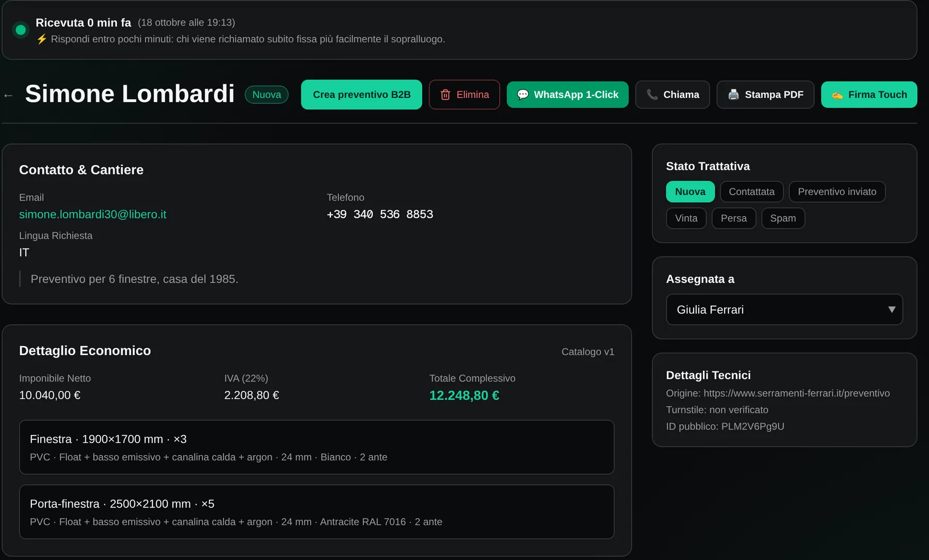Create a B2B quote with Crea preventivo B2B
This screenshot has width=929, height=560.
[361, 94]
